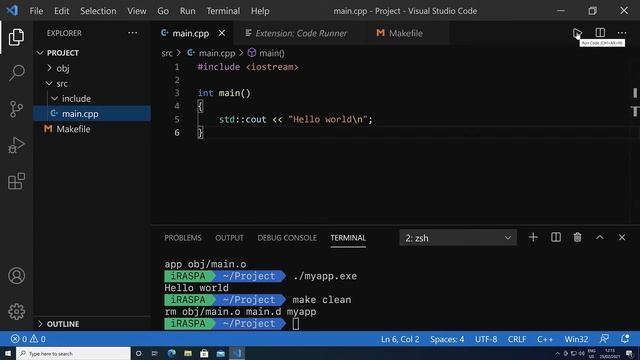Click UTF-8 encoding in status bar

pyautogui.click(x=486, y=339)
